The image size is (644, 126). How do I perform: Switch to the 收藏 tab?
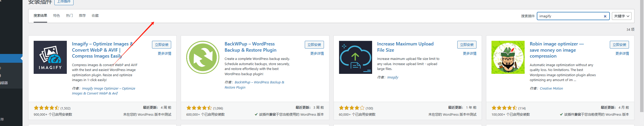(x=95, y=15)
